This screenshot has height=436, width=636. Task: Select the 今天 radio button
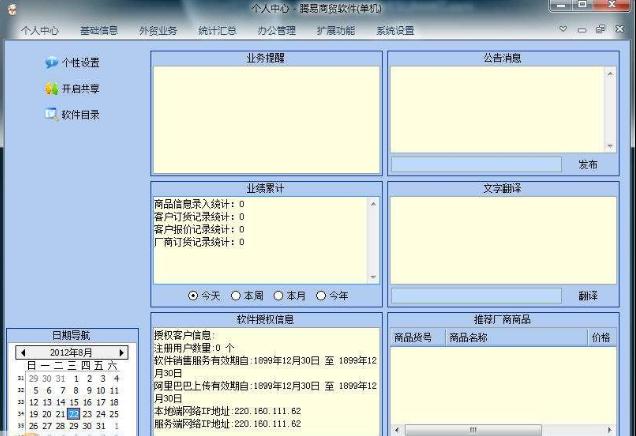click(x=193, y=295)
